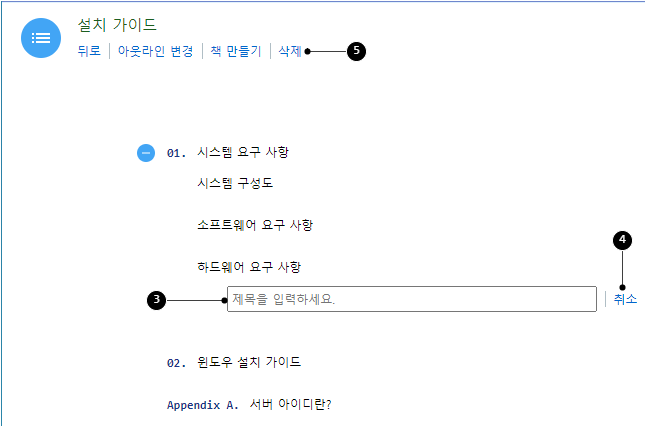Viewport: 646px width, 427px height.
Task: Collapse the 01. 시스템 요구 사항 section
Action: pos(146,153)
